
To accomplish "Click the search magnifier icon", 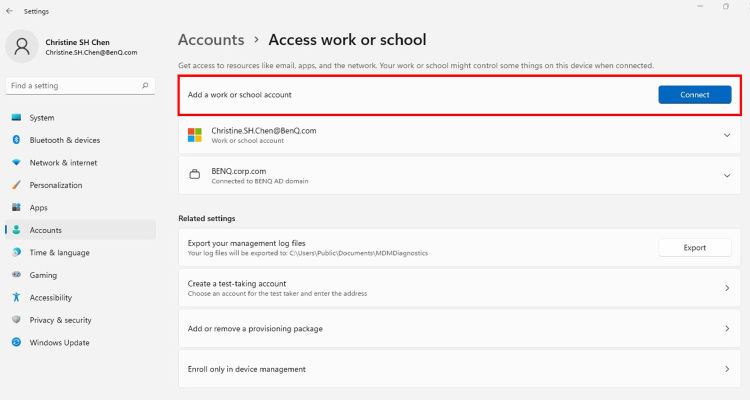I will (x=145, y=86).
